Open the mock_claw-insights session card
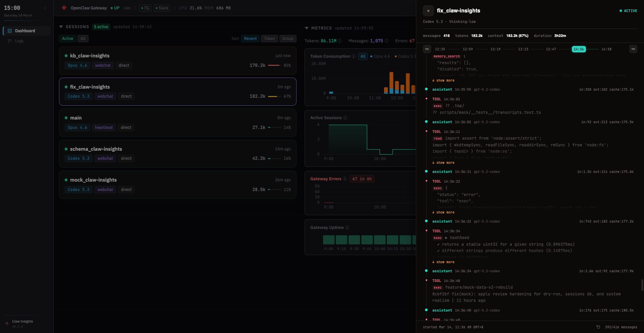Screen dimensions: 644x333 click(177, 185)
